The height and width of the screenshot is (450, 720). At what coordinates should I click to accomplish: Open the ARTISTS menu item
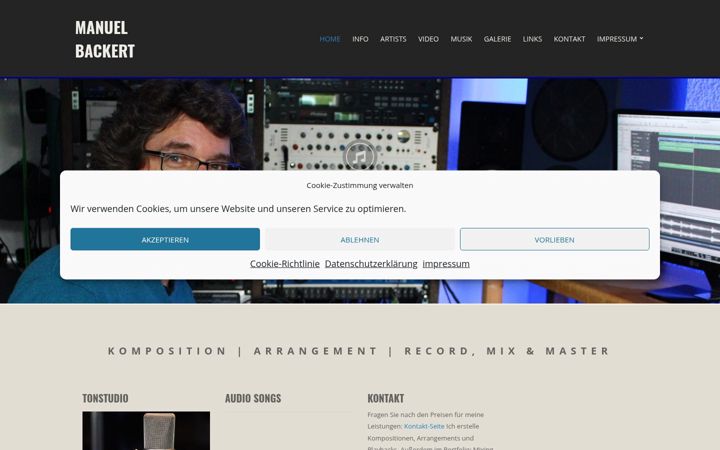click(x=393, y=39)
